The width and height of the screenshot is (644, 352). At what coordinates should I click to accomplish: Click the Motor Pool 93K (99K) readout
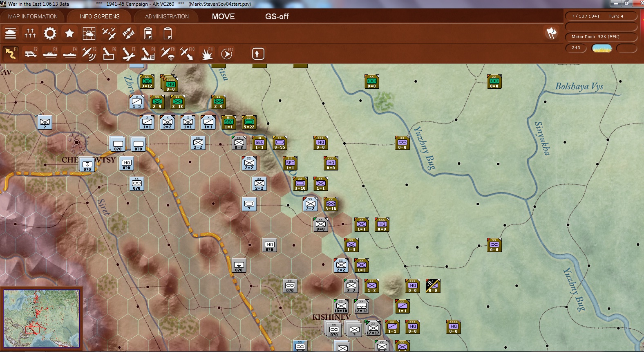pos(601,37)
